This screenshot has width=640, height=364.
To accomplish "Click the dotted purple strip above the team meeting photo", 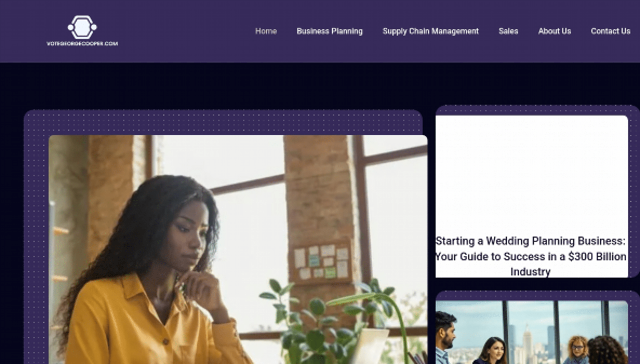I will (x=537, y=296).
